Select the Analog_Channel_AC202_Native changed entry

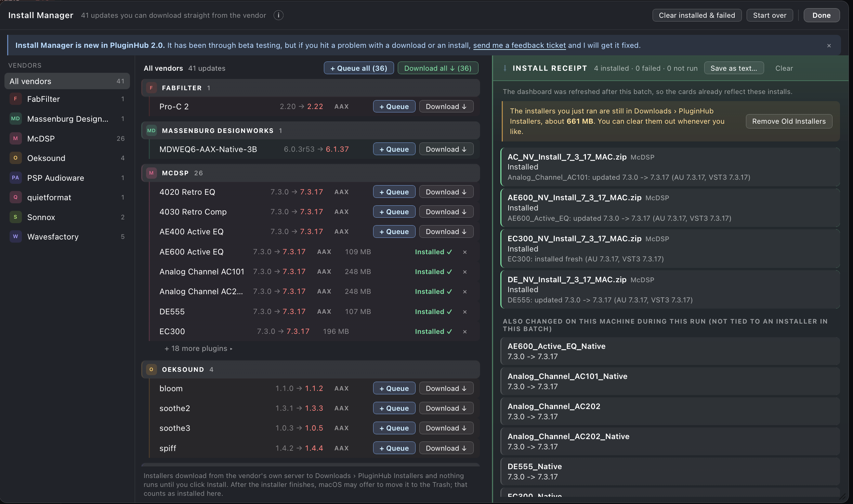point(670,441)
